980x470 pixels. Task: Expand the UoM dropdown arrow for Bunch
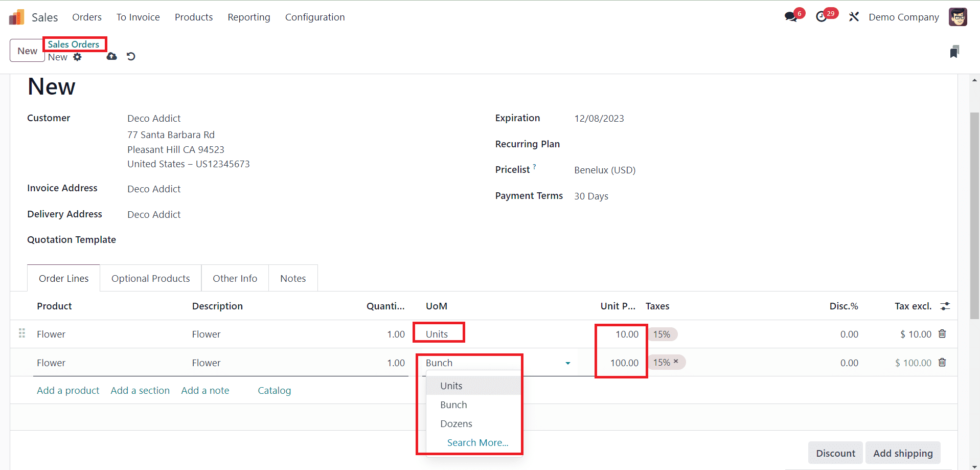pos(567,363)
